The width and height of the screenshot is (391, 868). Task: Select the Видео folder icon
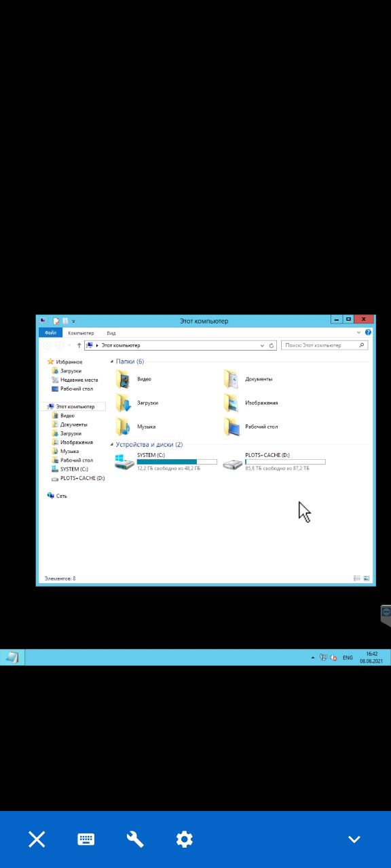pyautogui.click(x=123, y=379)
